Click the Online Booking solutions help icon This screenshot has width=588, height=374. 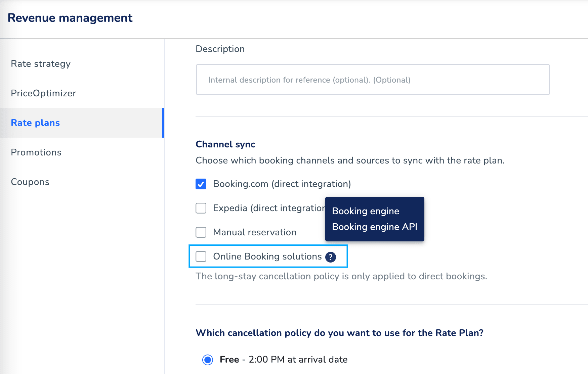(x=331, y=257)
